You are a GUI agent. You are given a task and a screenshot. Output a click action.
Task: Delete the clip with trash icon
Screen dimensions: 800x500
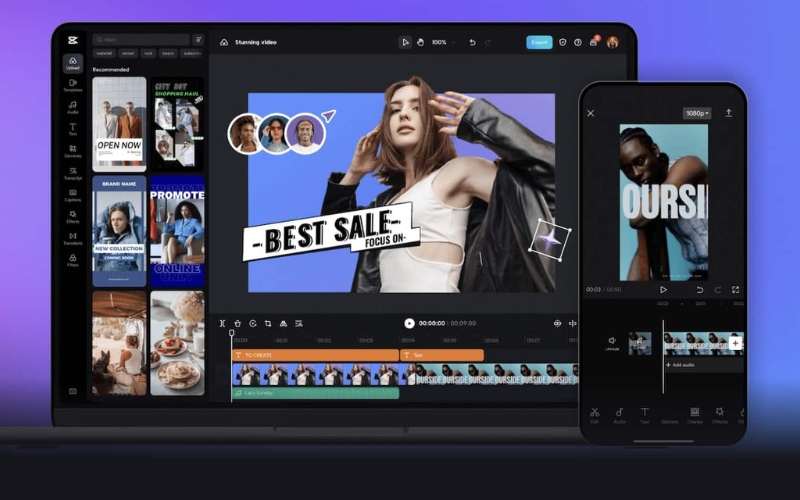click(x=237, y=323)
